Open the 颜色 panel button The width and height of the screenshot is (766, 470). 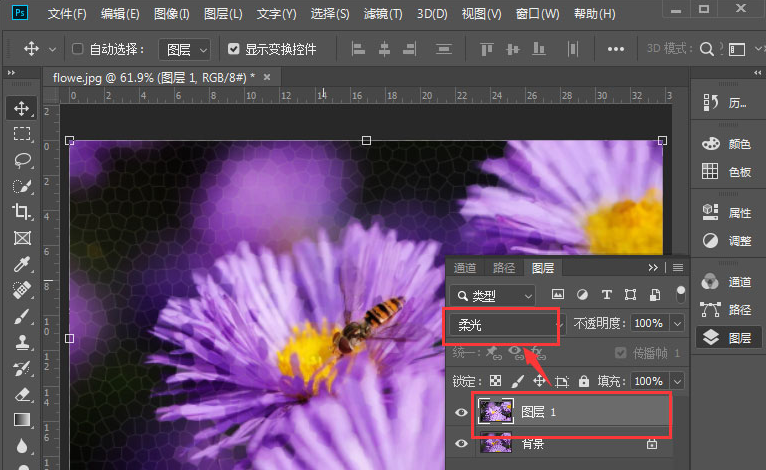point(726,144)
